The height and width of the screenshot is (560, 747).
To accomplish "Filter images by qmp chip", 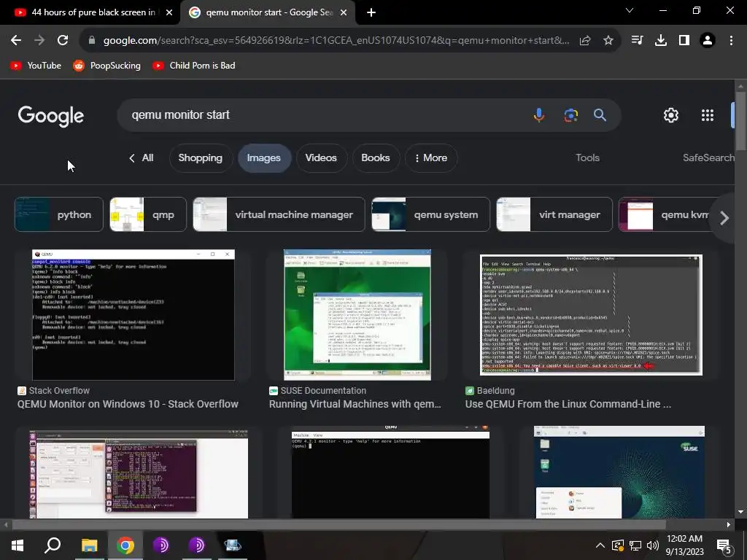I will pyautogui.click(x=148, y=215).
